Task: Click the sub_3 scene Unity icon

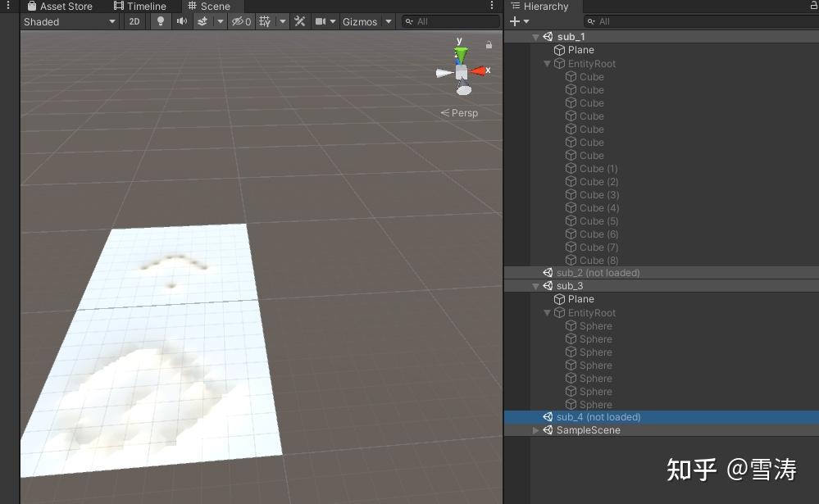Action: click(x=548, y=286)
